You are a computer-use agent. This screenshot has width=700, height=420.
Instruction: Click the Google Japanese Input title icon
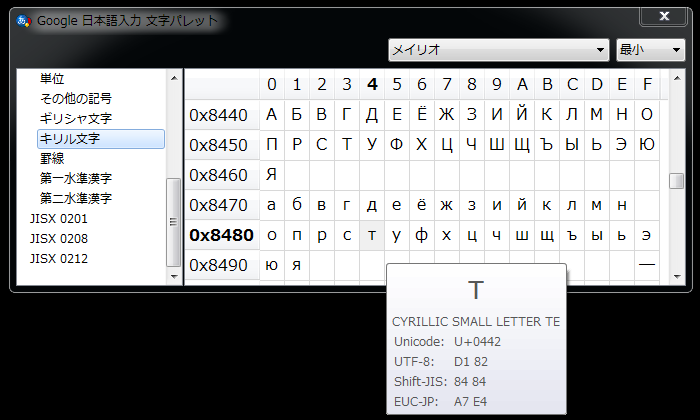(24, 21)
